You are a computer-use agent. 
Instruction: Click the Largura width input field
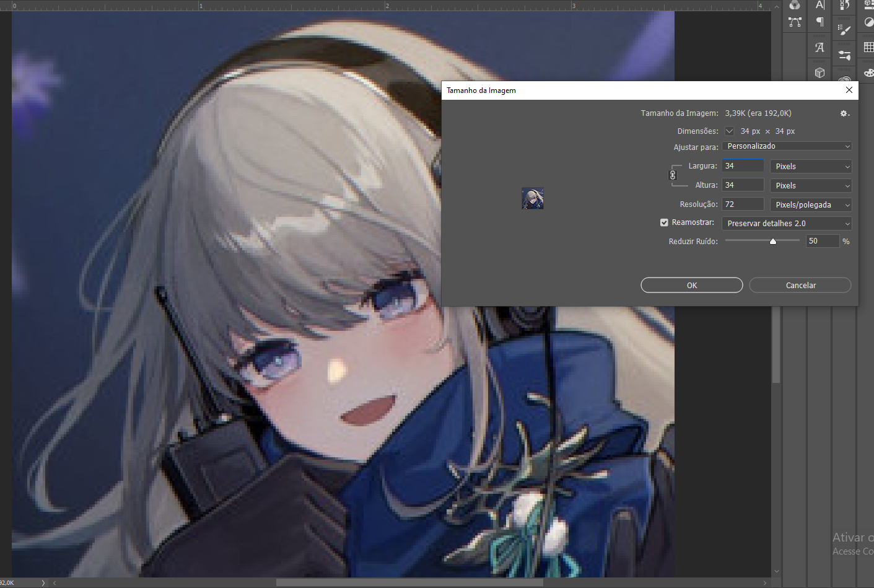click(x=743, y=166)
